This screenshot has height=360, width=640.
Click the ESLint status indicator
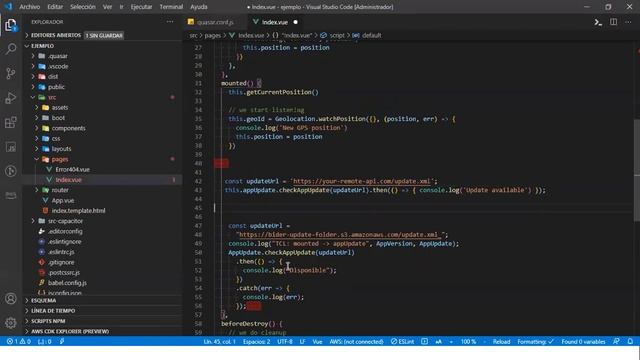point(402,342)
